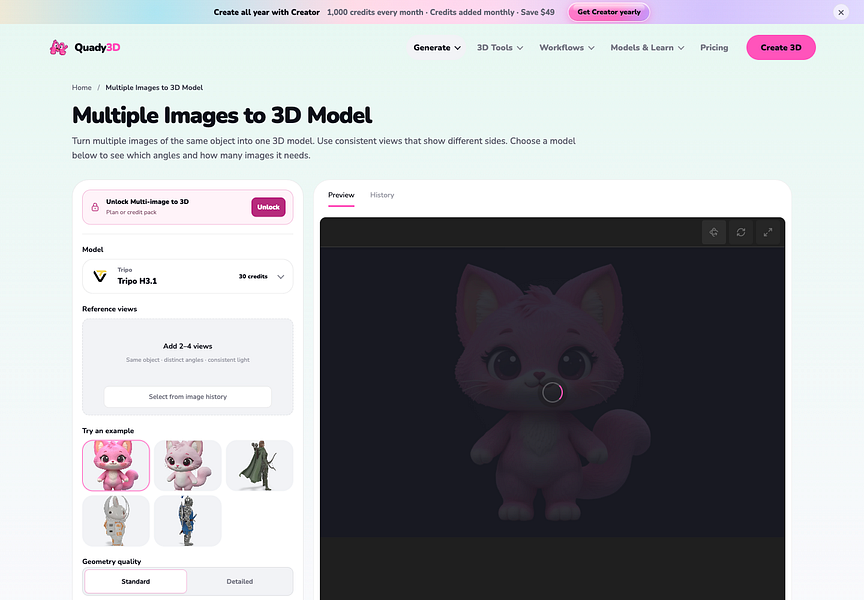The height and width of the screenshot is (600, 864).
Task: Click Get Creator yearly button
Action: coord(609,12)
